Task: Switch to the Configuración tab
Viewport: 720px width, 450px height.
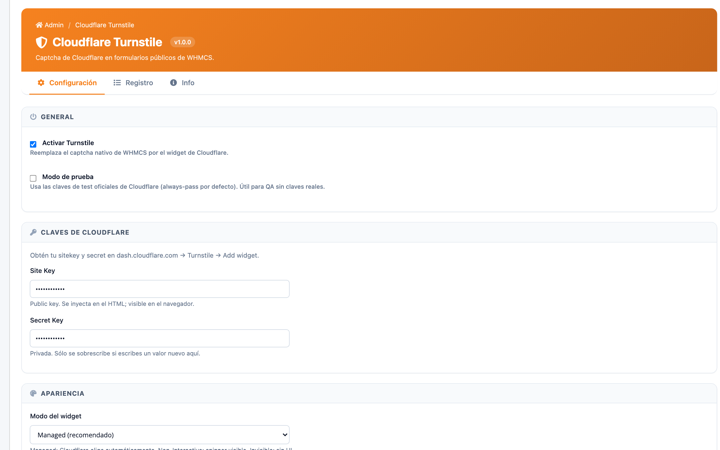Action: click(x=67, y=83)
